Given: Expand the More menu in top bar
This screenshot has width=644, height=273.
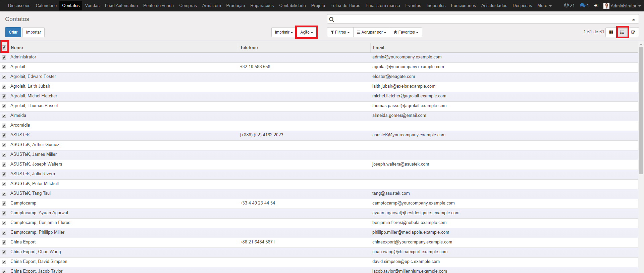Looking at the screenshot, I should pos(544,6).
